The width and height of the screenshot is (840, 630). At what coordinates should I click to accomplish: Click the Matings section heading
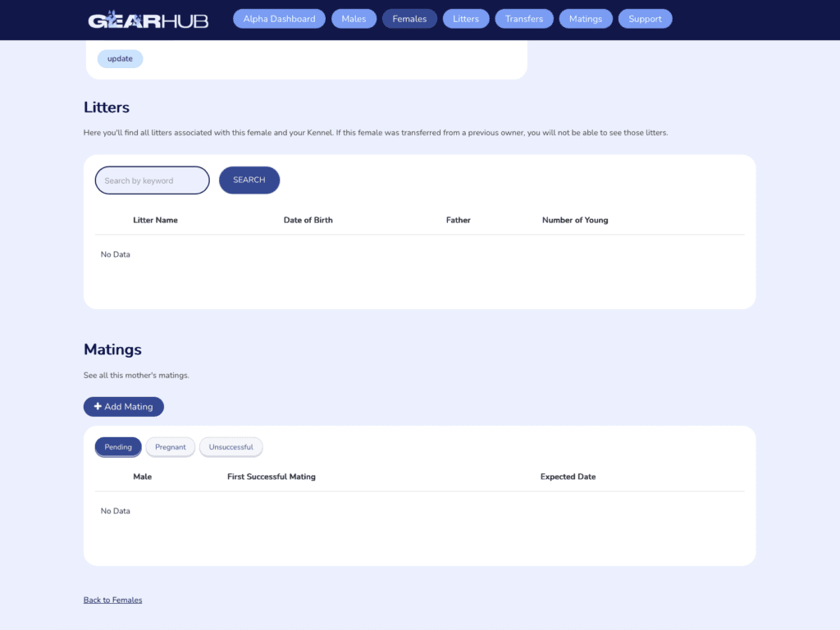point(112,349)
